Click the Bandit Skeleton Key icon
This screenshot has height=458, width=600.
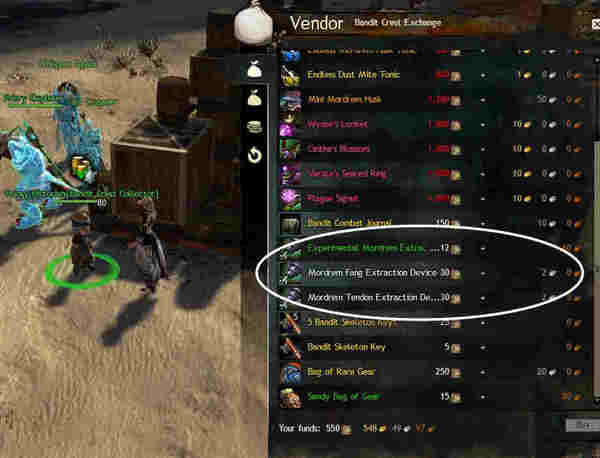coord(291,347)
